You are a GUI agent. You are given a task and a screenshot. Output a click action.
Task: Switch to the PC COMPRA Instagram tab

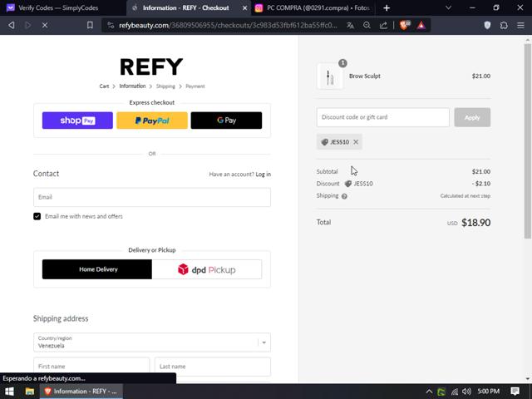tap(313, 7)
